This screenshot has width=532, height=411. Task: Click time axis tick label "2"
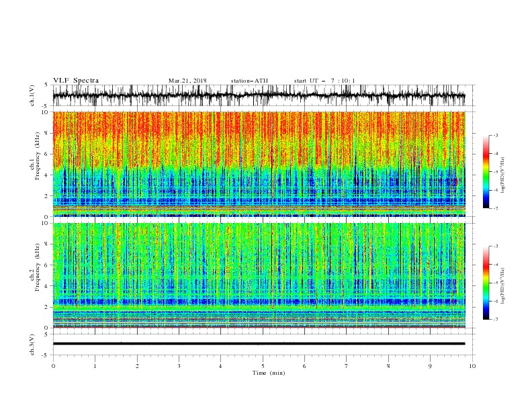point(137,366)
